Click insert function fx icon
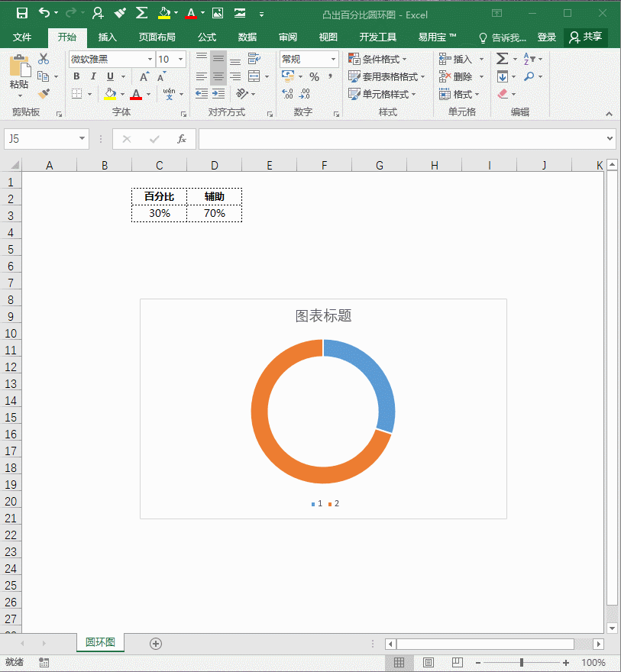 point(182,139)
